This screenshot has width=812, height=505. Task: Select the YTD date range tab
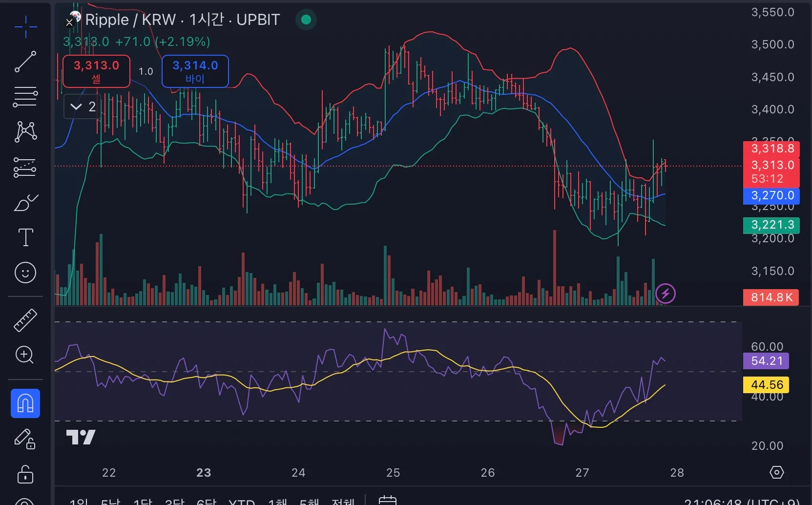(242, 502)
